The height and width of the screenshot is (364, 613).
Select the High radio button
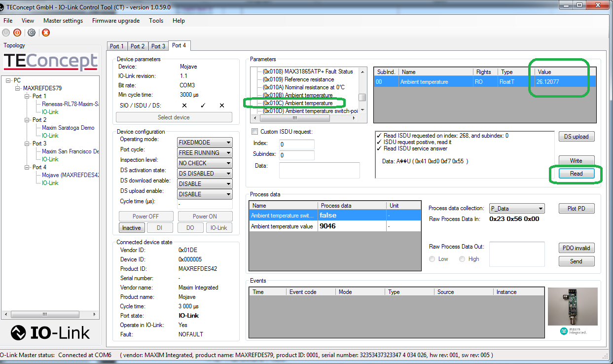point(462,259)
